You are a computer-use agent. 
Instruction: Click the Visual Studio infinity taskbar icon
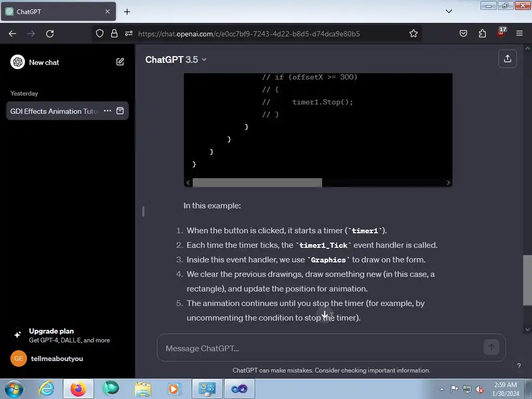[x=239, y=389]
